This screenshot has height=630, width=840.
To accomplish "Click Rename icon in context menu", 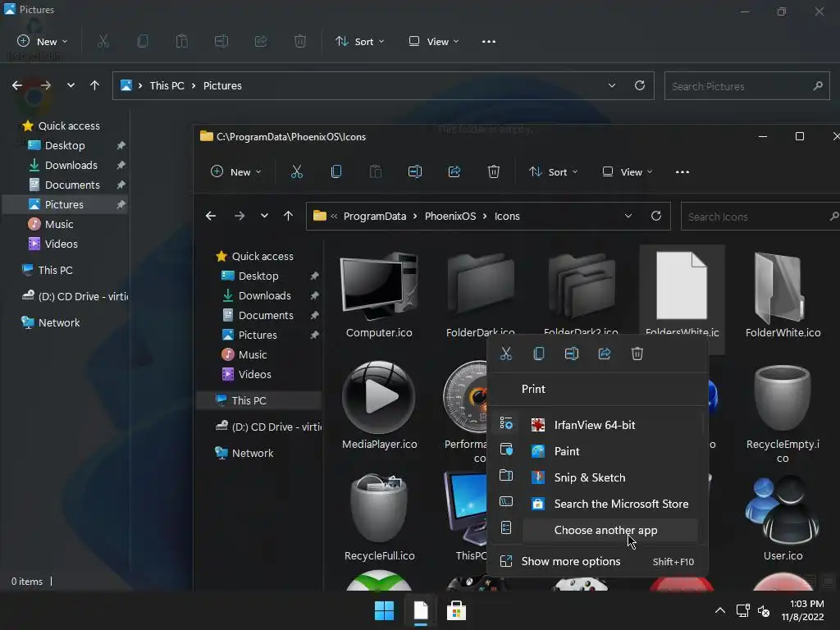I will tap(572, 354).
